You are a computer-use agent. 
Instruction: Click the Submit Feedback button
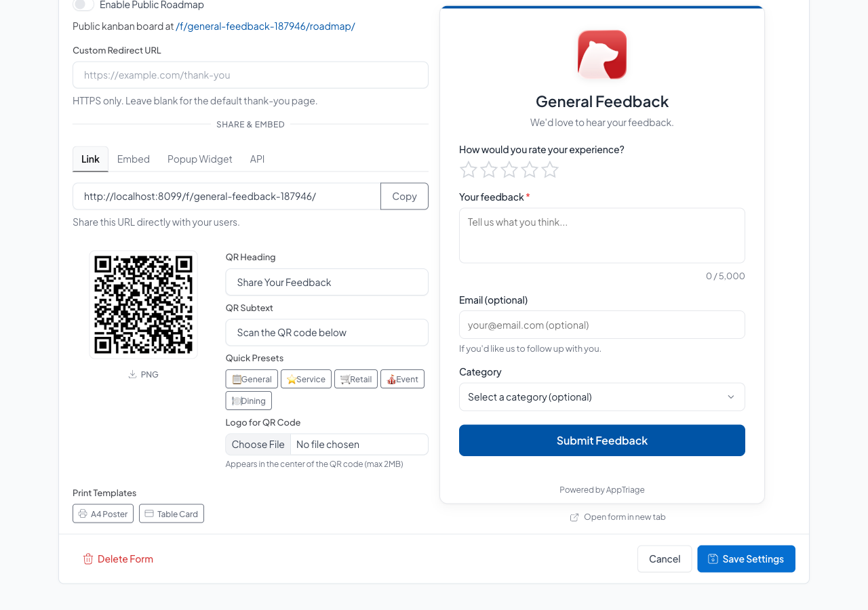[x=601, y=440]
